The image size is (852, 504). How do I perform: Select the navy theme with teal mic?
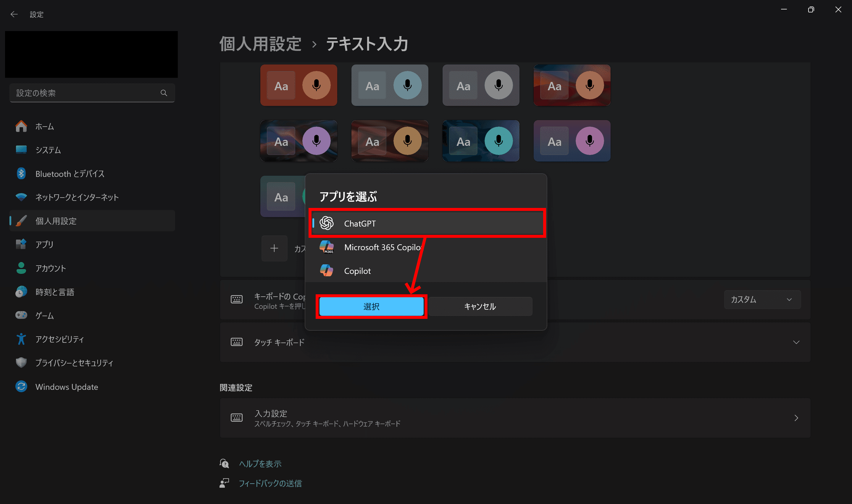pos(480,140)
